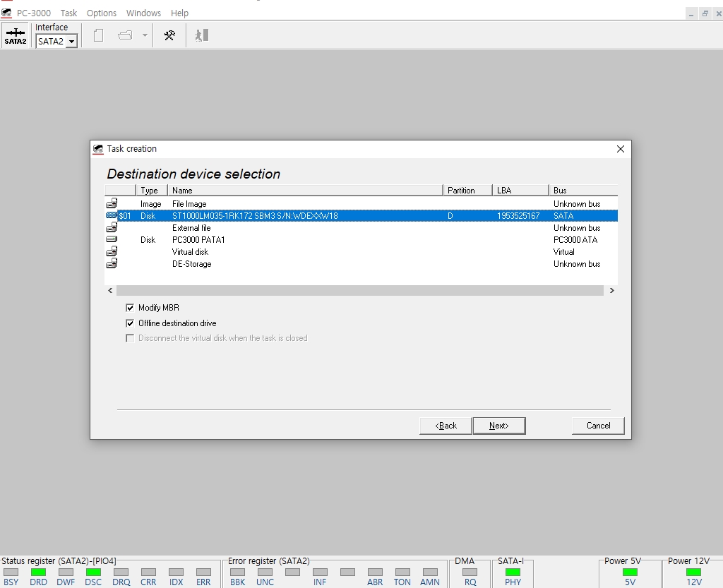This screenshot has width=723, height=588.
Task: Toggle the Modify MBR checkbox
Action: tap(130, 308)
